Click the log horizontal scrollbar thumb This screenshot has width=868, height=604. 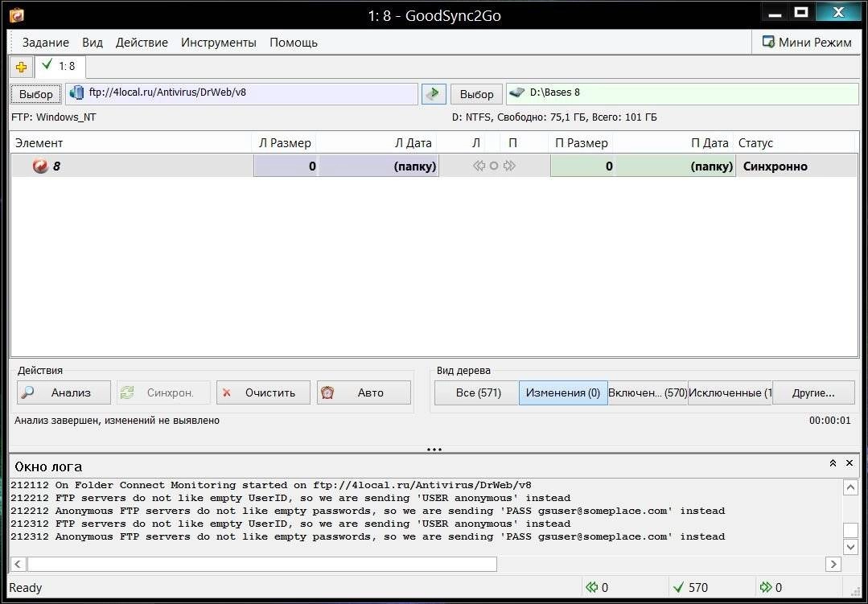point(261,564)
